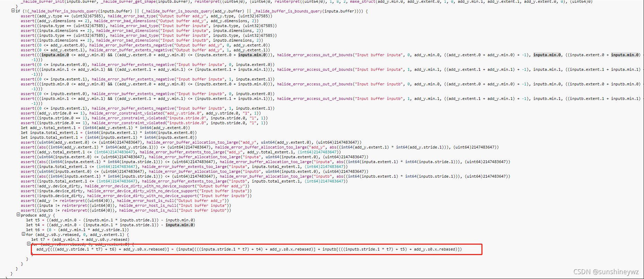Image resolution: width=644 pixels, height=279 pixels.
Task: Click assert 'add_y.dimensions == 2' line
Action: click(140, 21)
